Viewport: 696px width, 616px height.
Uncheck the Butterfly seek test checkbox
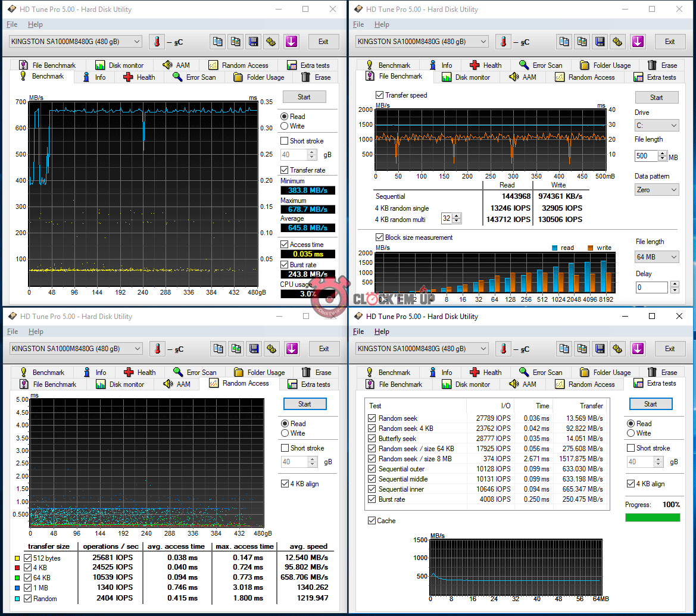point(372,439)
